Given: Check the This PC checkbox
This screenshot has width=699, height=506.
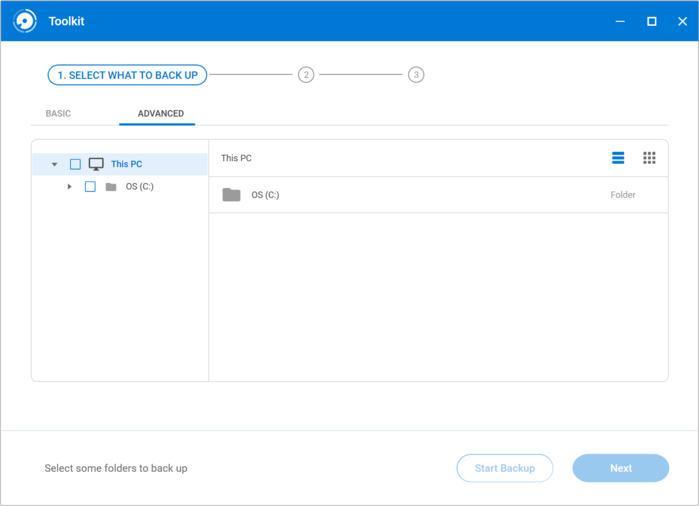Looking at the screenshot, I should (x=75, y=164).
